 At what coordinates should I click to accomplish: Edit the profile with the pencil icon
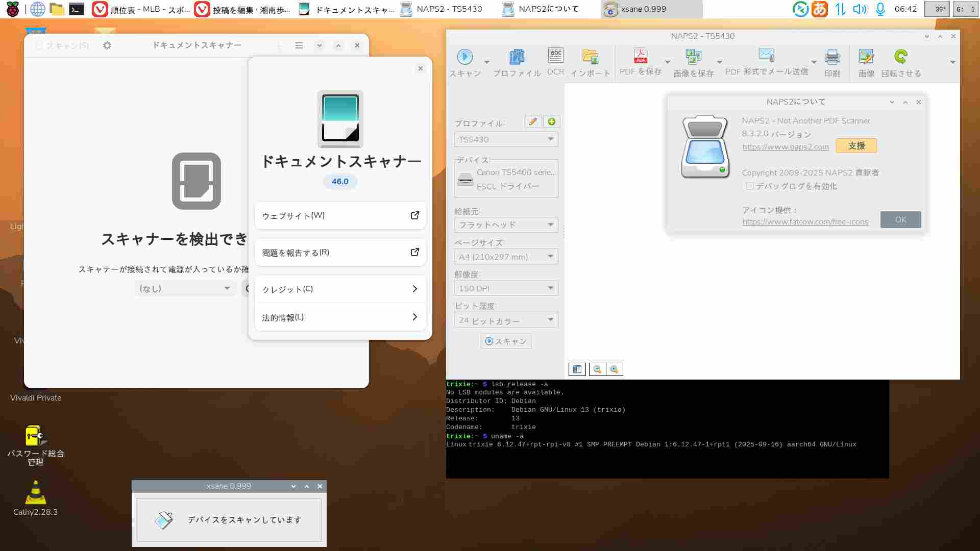(532, 121)
